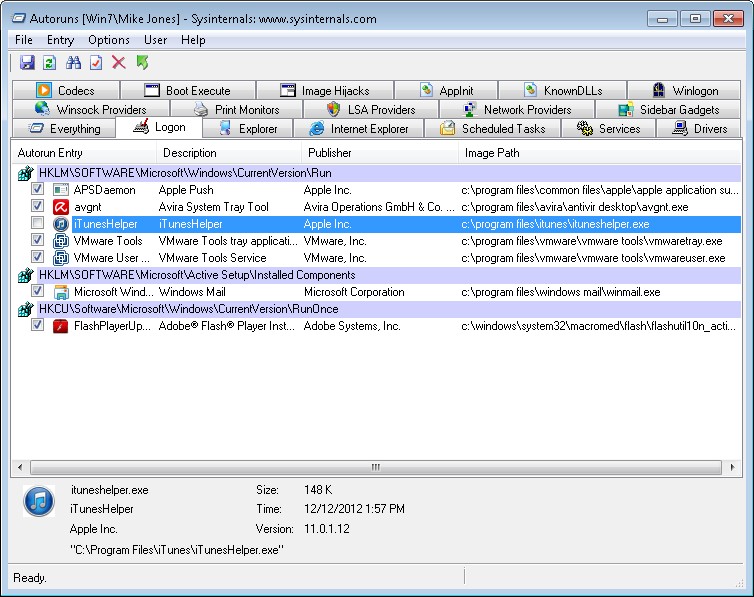Switch to the Services tab
This screenshot has height=597, width=754.
[608, 129]
